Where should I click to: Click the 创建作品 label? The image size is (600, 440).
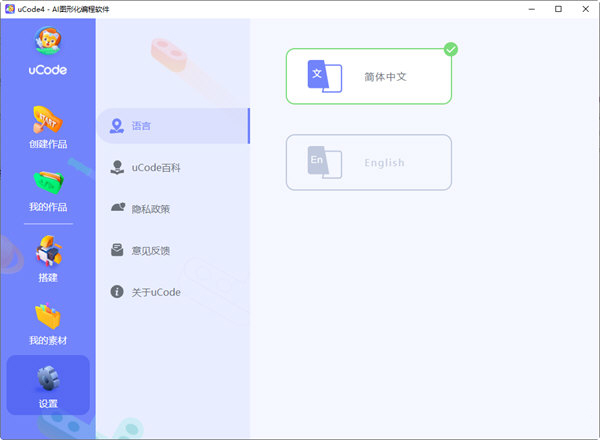click(48, 144)
